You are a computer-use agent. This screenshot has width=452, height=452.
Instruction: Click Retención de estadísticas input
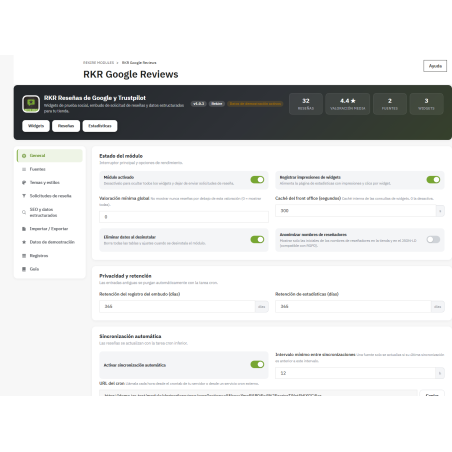(353, 306)
